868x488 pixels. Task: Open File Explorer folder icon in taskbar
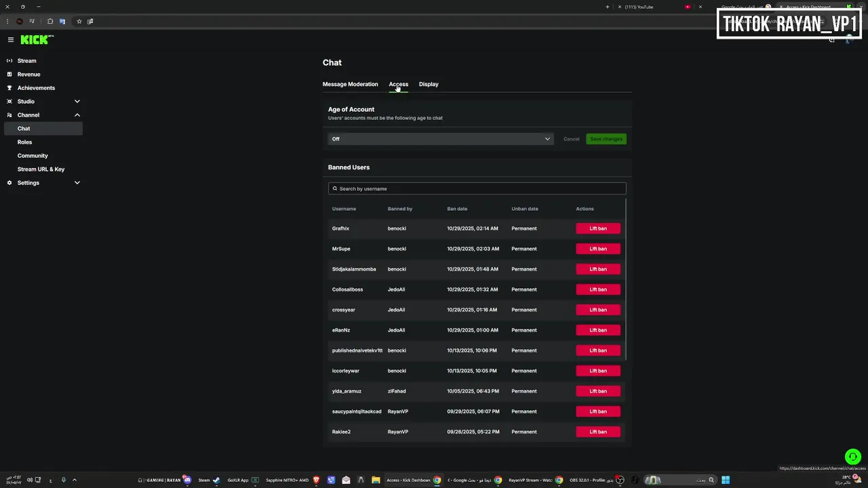(x=376, y=480)
